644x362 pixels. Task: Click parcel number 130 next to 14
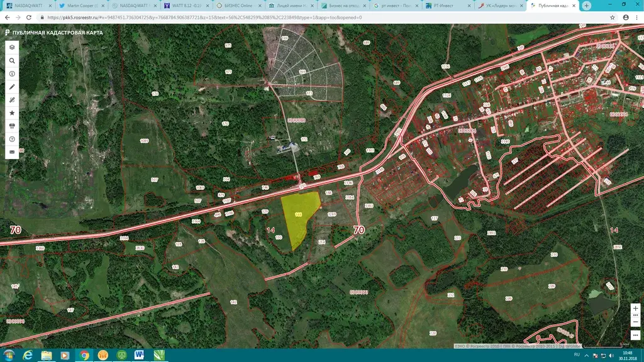coord(279,237)
